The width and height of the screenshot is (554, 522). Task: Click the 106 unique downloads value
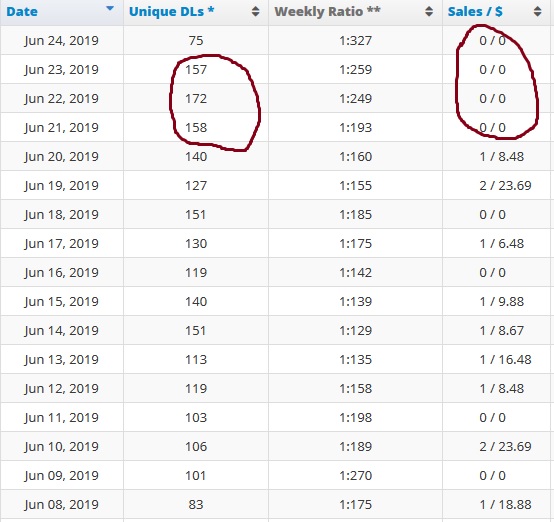coord(196,446)
